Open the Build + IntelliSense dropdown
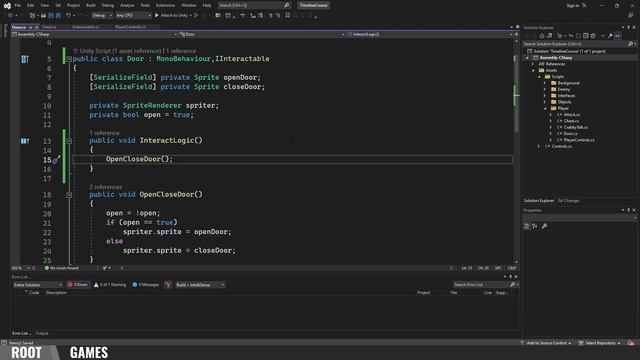This screenshot has height=360, width=640. pos(200,284)
